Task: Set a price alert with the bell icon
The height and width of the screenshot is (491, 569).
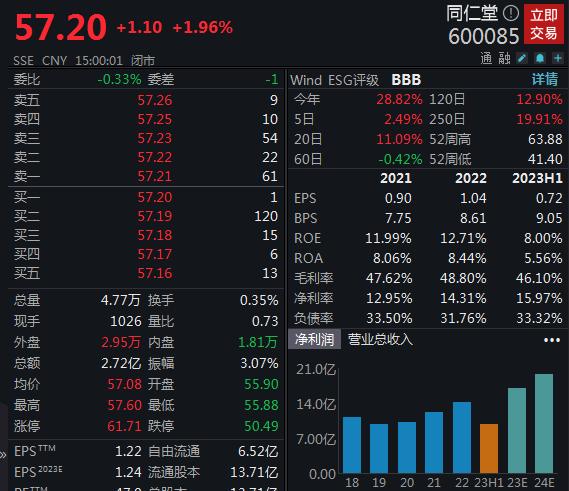Action: [540, 58]
